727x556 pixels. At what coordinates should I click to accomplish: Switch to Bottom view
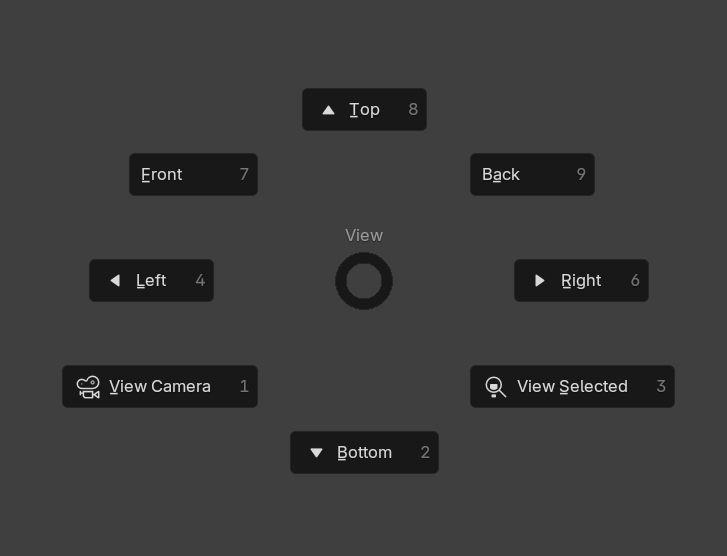(364, 453)
